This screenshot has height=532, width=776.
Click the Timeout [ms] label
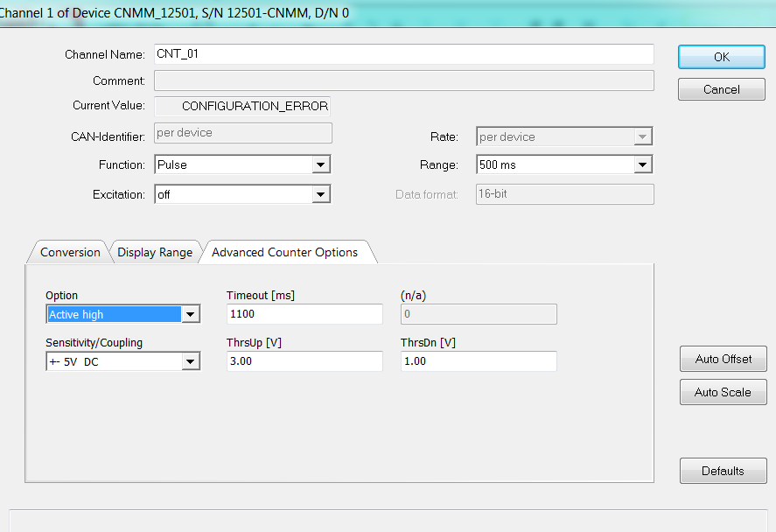(261, 296)
